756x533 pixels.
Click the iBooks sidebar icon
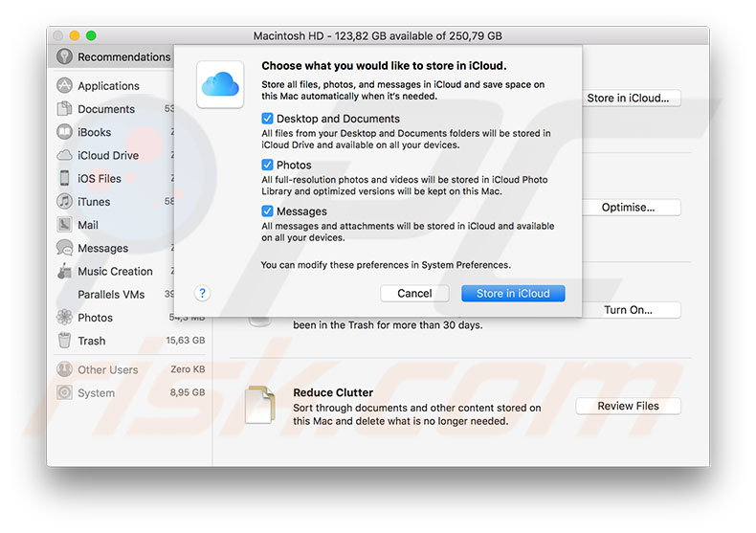(64, 132)
